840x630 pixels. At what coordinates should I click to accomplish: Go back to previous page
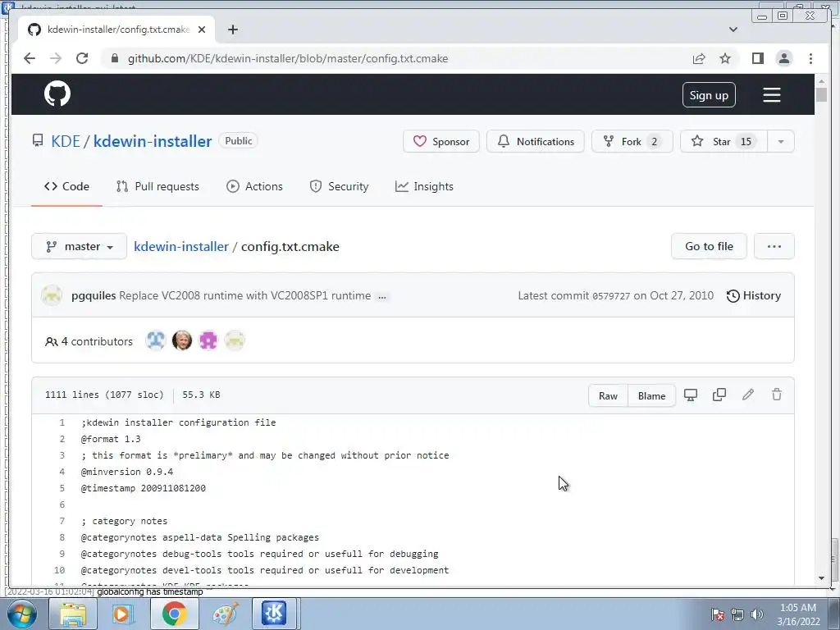coord(30,58)
